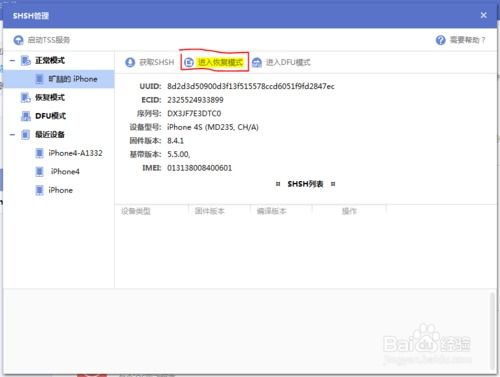This screenshot has height=377, width=500.
Task: Click the iPhone4 device icon
Action: point(39,172)
